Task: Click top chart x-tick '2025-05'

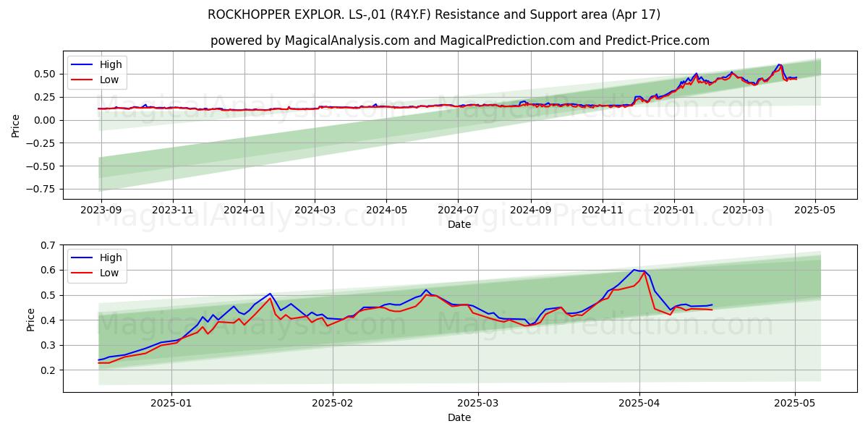Action: coord(815,210)
